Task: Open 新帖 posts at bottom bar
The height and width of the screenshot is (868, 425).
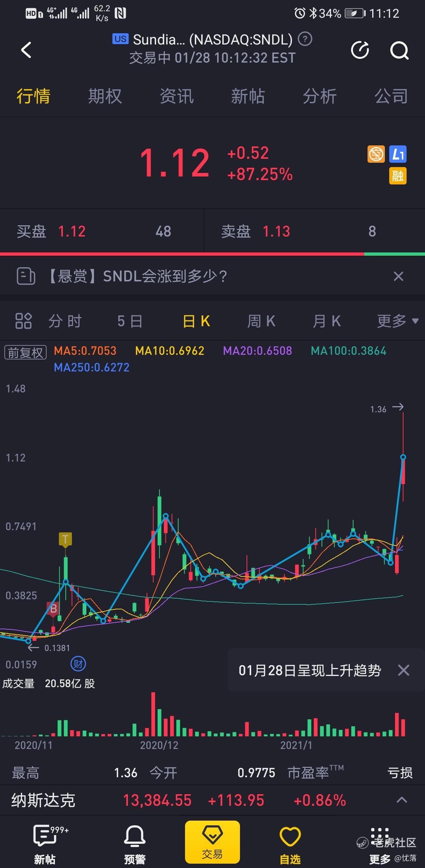Action: 45,845
